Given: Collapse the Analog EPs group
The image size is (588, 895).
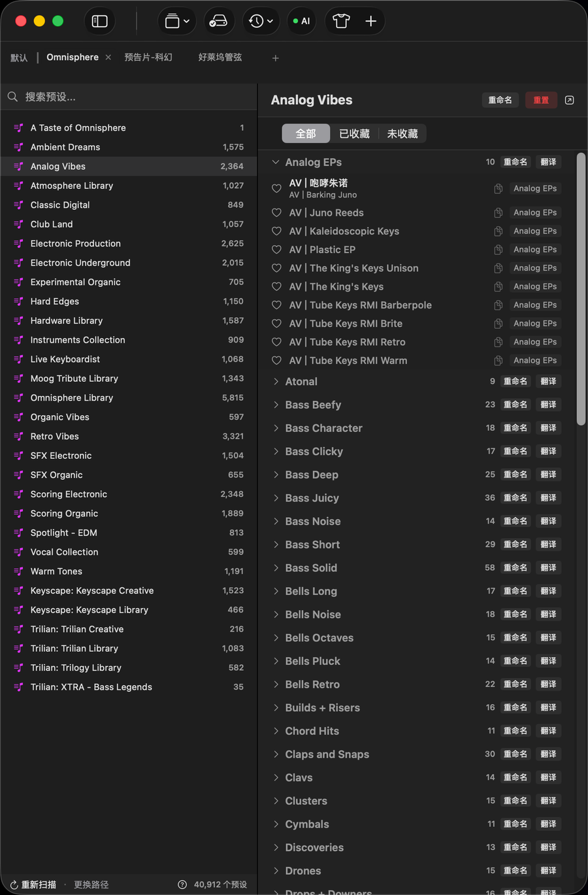Looking at the screenshot, I should pos(276,162).
